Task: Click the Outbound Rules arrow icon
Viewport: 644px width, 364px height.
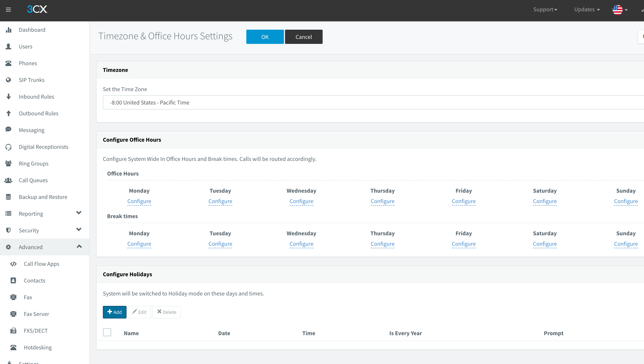Action: 9,113
